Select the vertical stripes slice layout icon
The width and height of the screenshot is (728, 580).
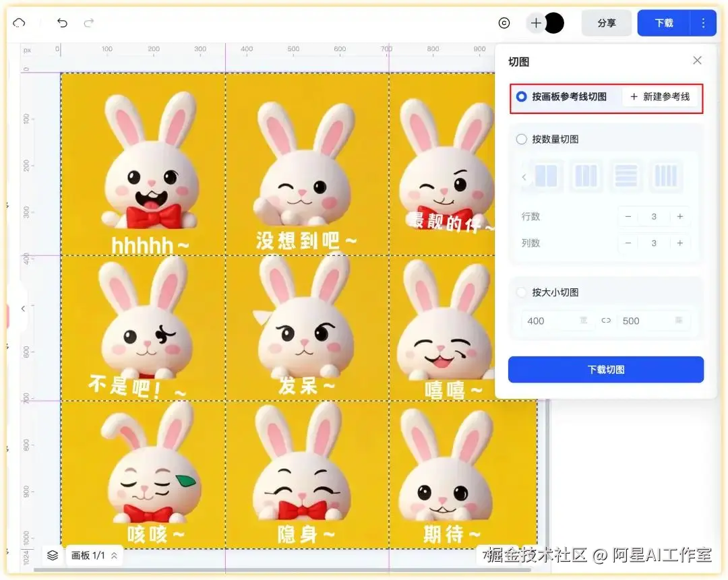[x=665, y=176]
